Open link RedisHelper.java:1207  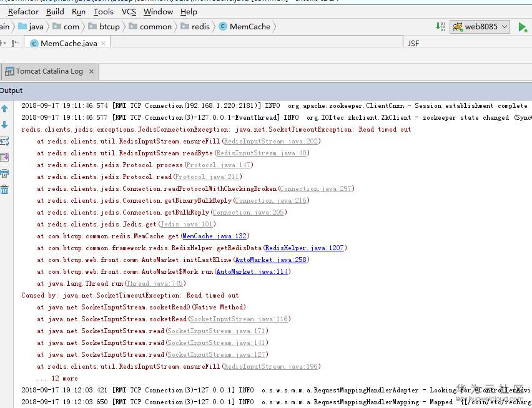304,248
